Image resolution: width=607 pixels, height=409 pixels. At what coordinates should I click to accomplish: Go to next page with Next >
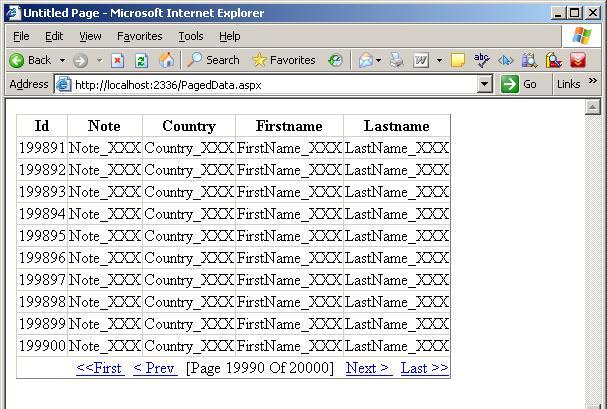369,368
